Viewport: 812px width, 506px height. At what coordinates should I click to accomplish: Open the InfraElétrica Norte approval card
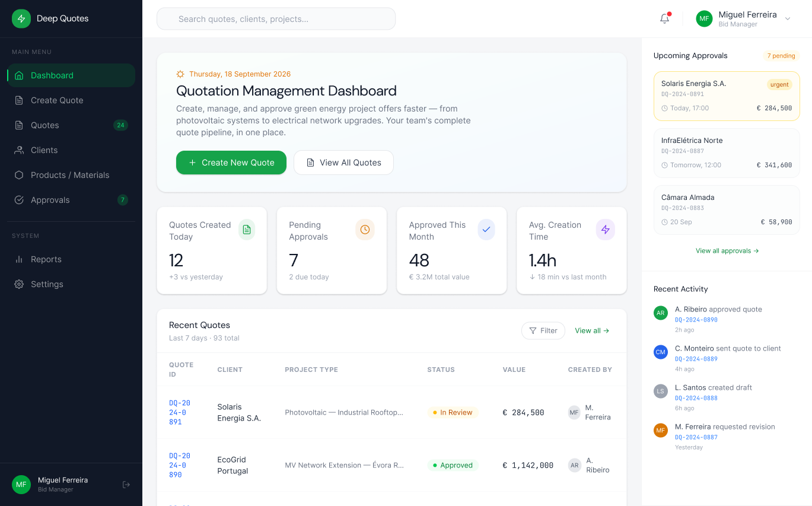[727, 153]
